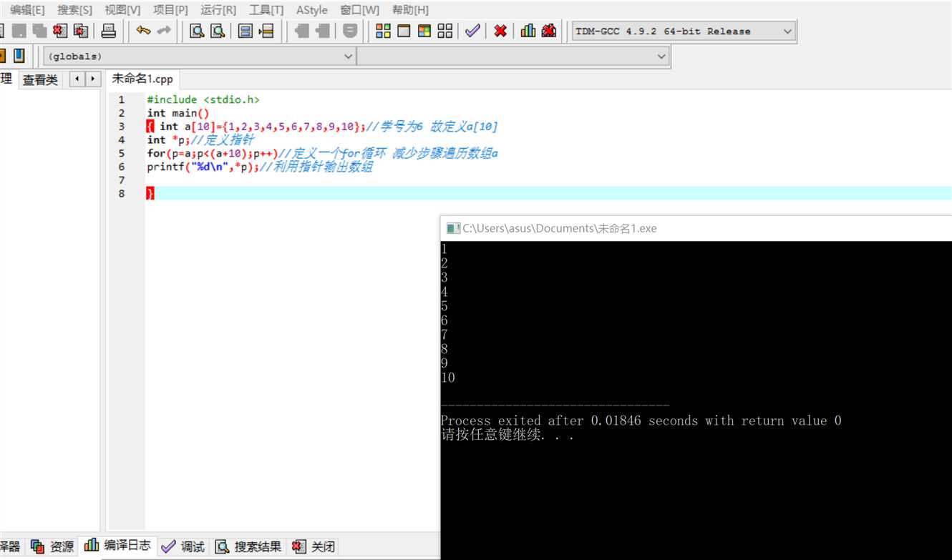Image resolution: width=952 pixels, height=560 pixels.
Task: Undo the last edit with the arrow icon
Action: [x=143, y=31]
